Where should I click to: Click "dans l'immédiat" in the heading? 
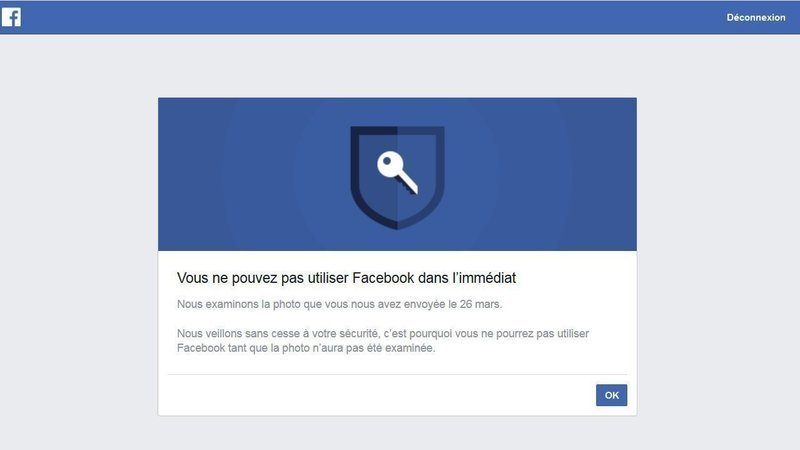[476, 274]
